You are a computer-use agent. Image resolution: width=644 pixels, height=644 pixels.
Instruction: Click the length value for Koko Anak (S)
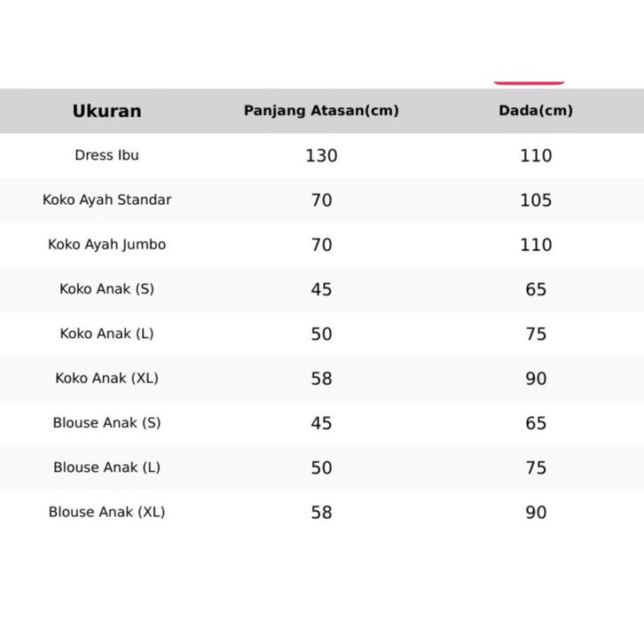point(321,290)
